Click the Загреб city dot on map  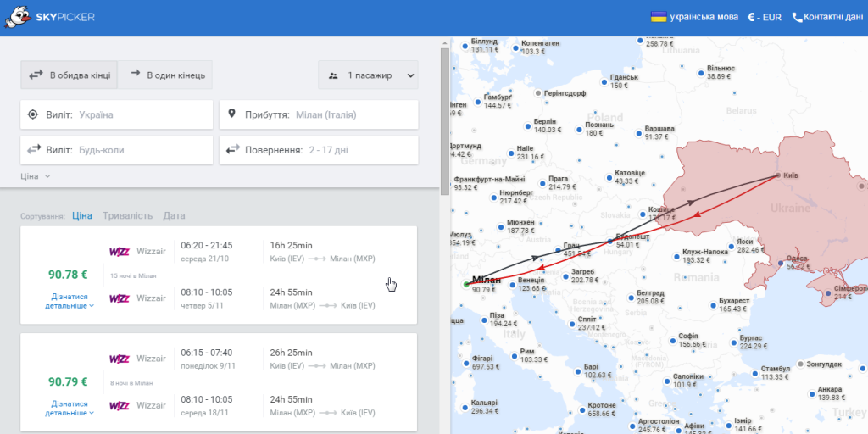564,276
